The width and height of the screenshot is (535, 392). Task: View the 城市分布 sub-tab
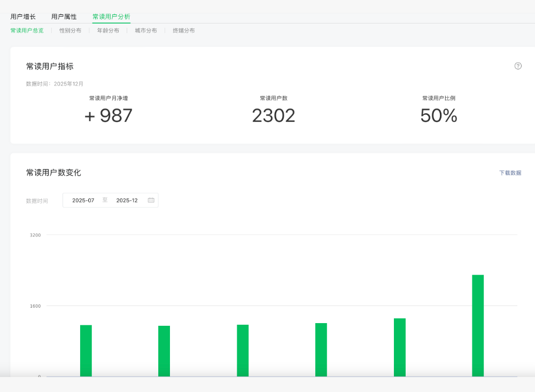(146, 31)
